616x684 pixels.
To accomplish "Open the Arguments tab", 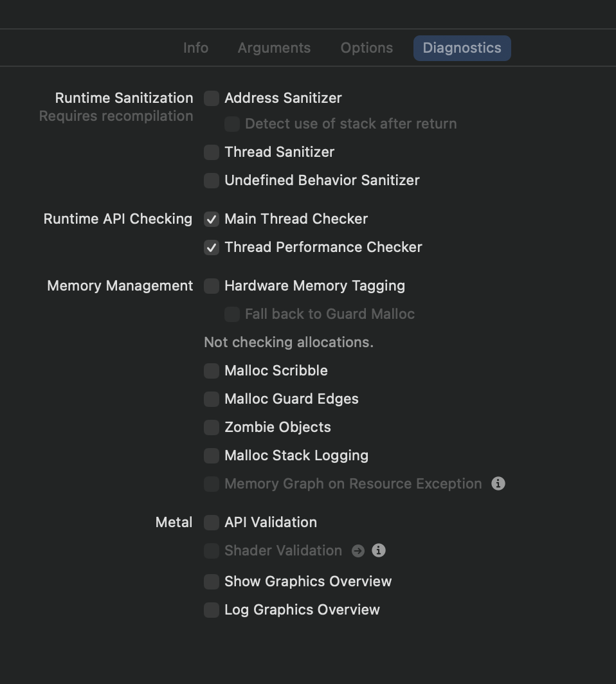I will [274, 48].
